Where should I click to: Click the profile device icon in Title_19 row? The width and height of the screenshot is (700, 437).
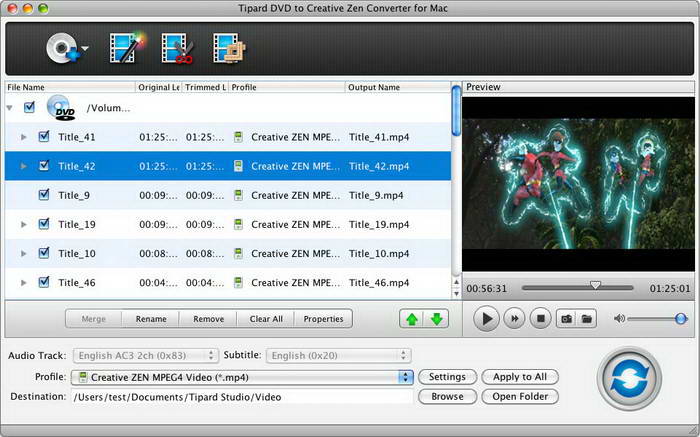coord(238,224)
